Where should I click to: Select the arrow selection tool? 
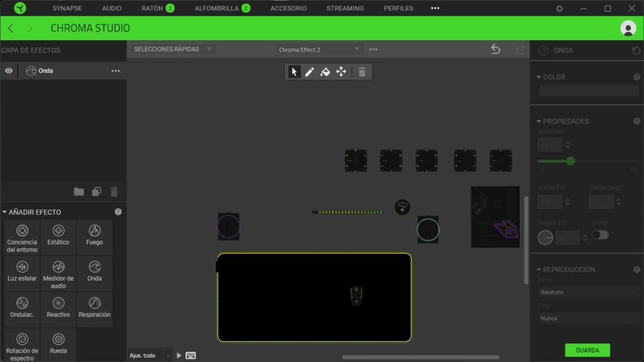click(294, 72)
